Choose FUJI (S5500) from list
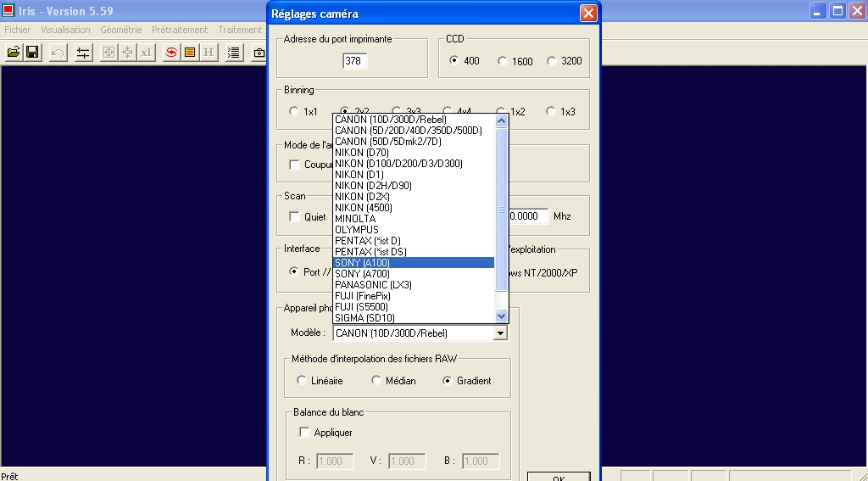Screen dimensions: 868x481 (414, 307)
